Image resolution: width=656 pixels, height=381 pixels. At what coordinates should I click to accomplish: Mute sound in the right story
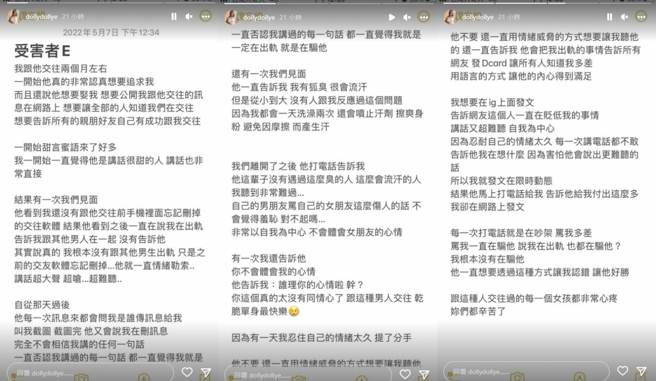[x=625, y=17]
